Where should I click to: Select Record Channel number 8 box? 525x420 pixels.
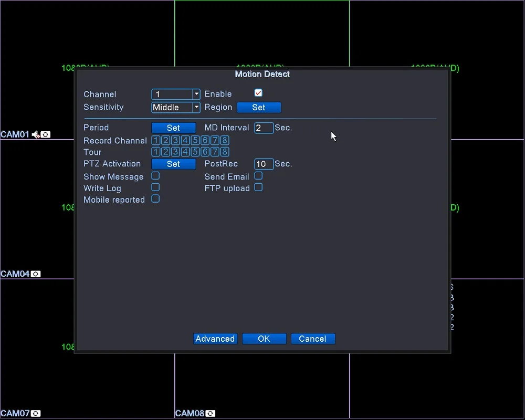pos(225,140)
